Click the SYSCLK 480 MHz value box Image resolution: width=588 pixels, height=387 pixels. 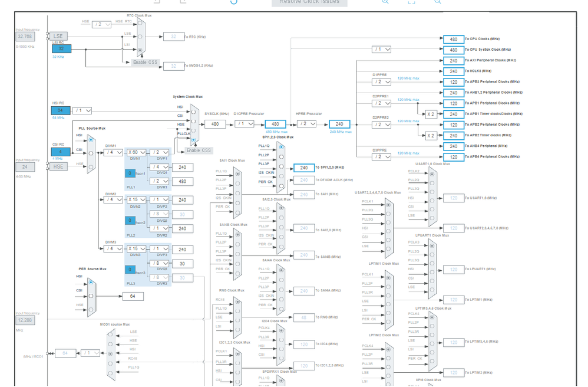pyautogui.click(x=215, y=124)
